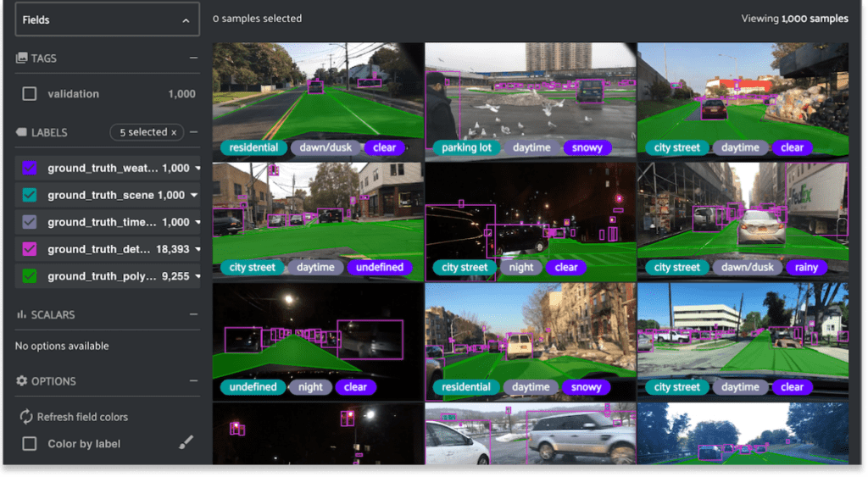868x477 pixels.
Task: Uncheck ground_truth_time label checkbox
Action: 30,222
